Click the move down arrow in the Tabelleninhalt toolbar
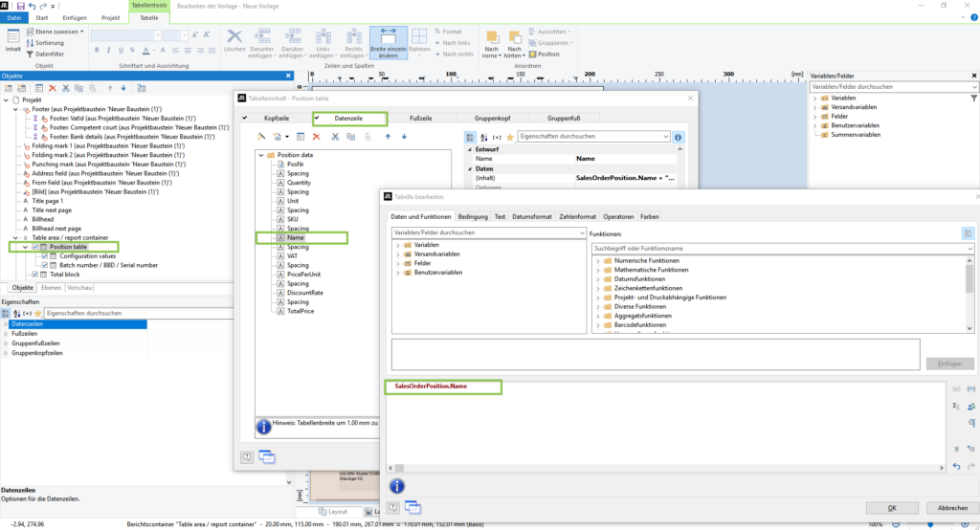 pos(404,137)
